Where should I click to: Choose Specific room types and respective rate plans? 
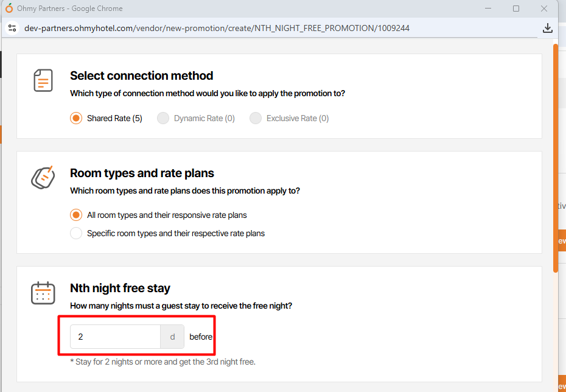click(x=76, y=233)
